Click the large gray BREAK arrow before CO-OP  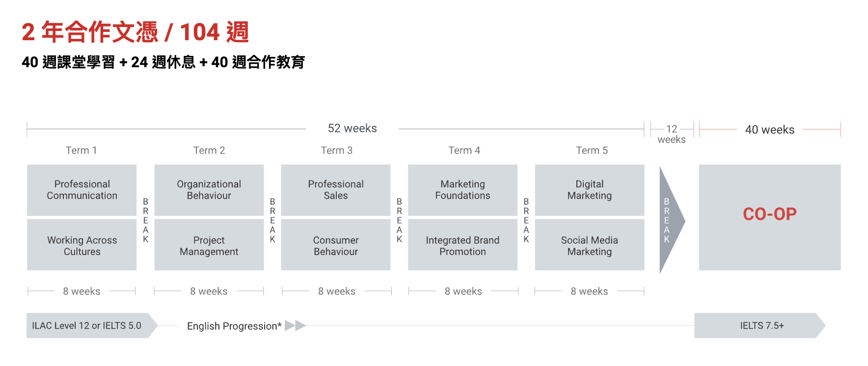tap(671, 220)
